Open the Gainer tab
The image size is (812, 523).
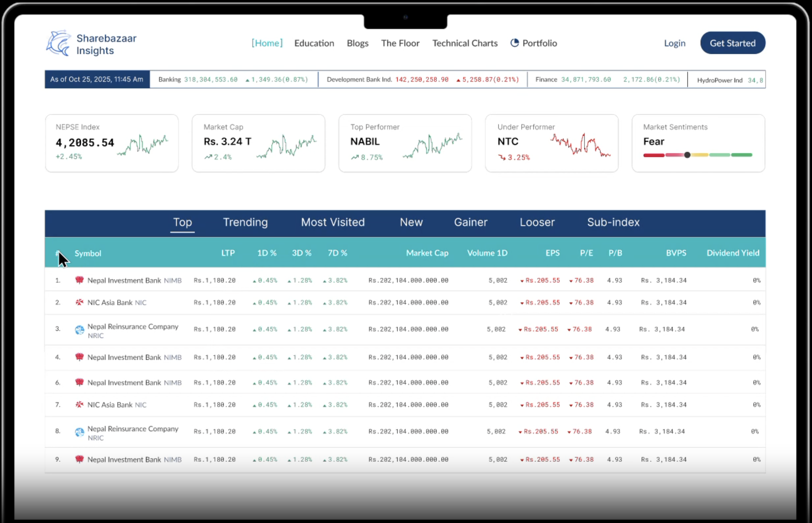tap(471, 223)
